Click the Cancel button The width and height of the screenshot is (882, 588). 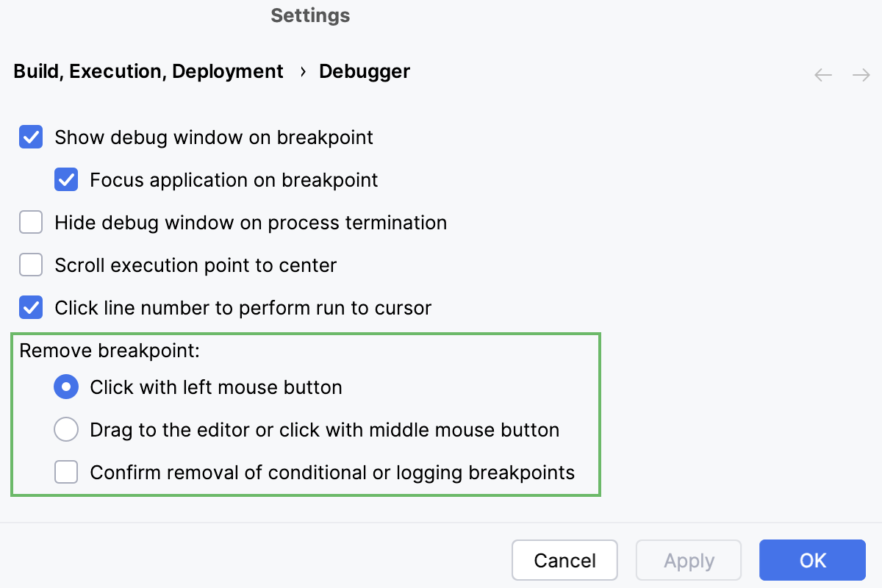(x=564, y=560)
